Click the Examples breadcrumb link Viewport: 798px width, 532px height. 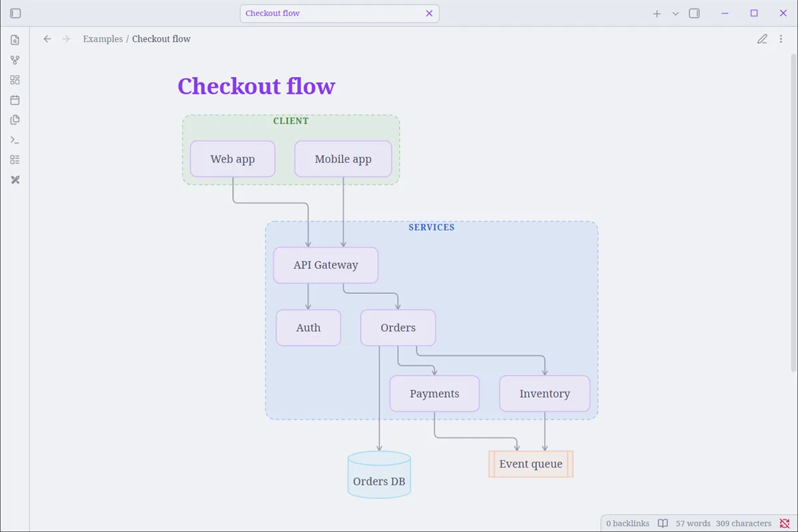coord(103,39)
